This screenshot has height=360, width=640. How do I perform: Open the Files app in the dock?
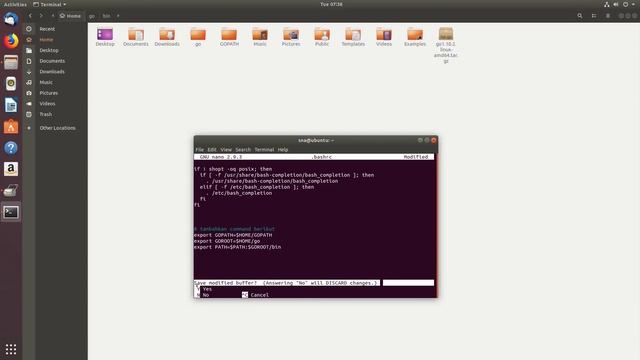(11, 62)
